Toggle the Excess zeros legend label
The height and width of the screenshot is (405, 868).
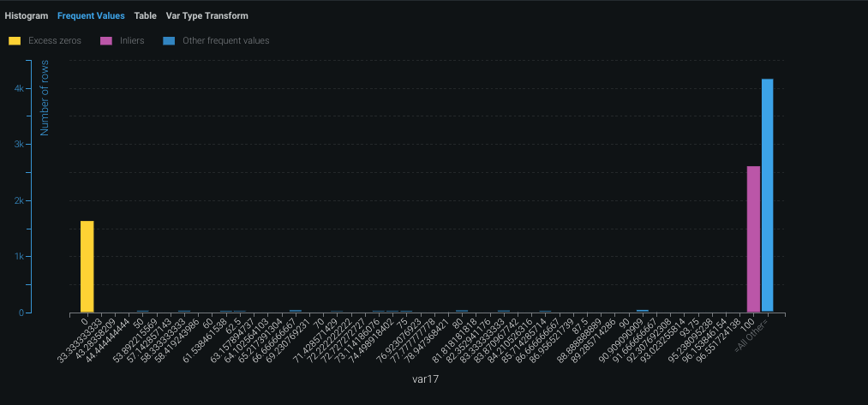(55, 40)
